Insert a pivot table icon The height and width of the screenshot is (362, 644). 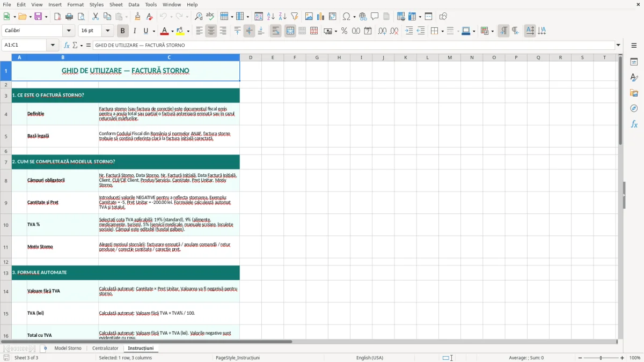(x=333, y=17)
